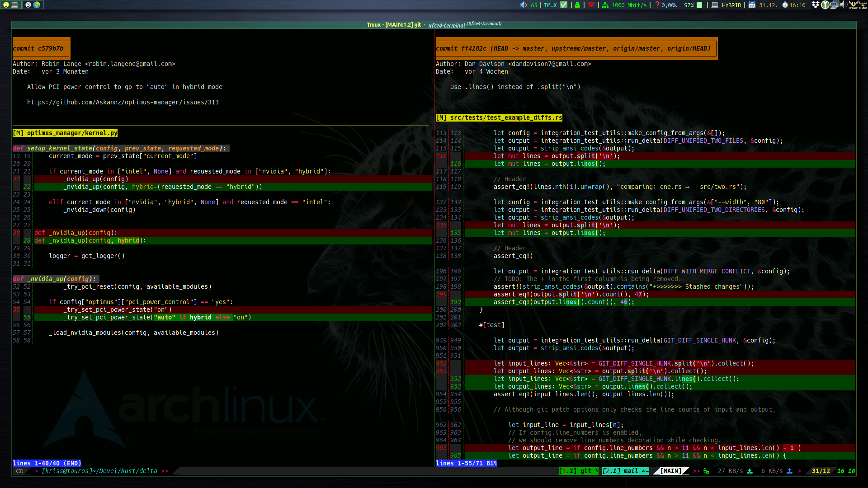868x488 pixels.
Task: Click the clock icon beside 16:10
Action: pos(785,5)
